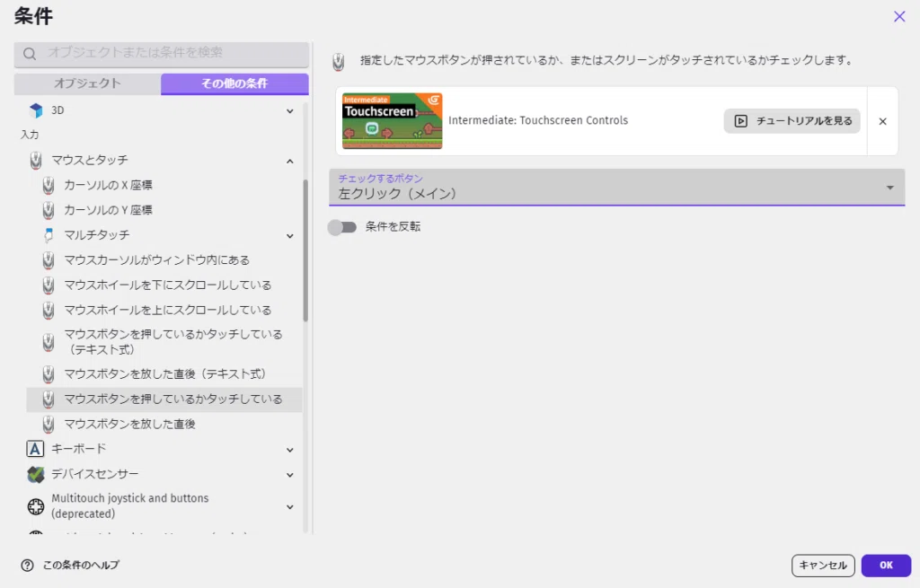920x588 pixels.
Task: Click the condition list scrollbar
Action: point(305,251)
